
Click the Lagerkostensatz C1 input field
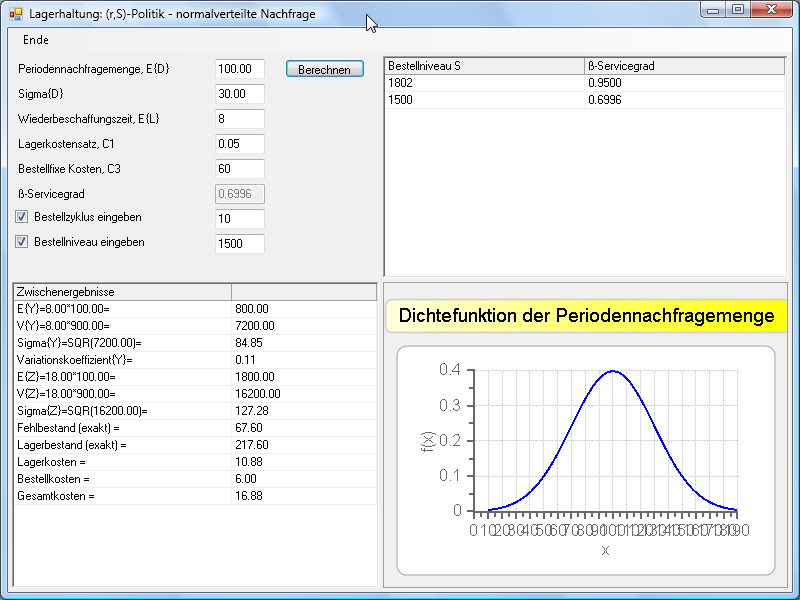[239, 144]
